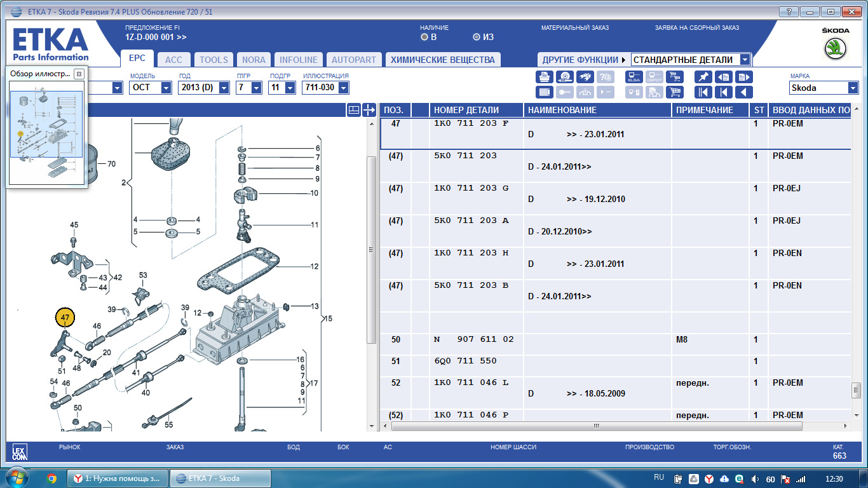This screenshot has width=868, height=488.
Task: Close the illustration overview panel
Action: click(x=79, y=74)
